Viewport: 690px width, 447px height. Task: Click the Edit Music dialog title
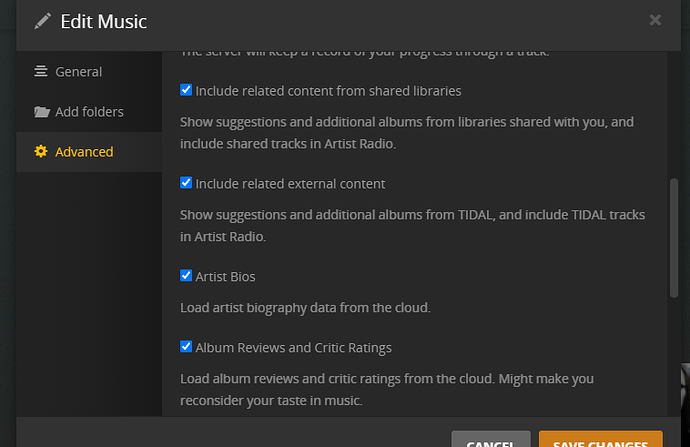[103, 21]
